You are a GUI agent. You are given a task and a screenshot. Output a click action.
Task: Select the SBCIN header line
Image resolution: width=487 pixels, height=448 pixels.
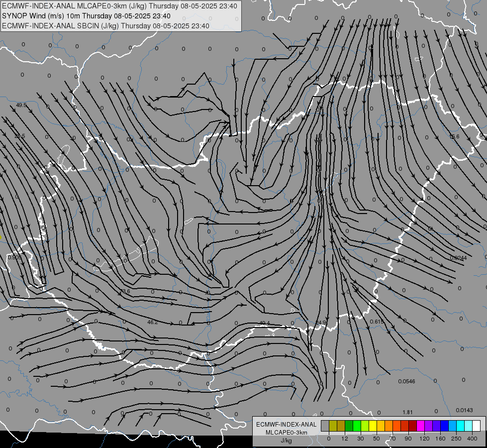click(x=105, y=26)
